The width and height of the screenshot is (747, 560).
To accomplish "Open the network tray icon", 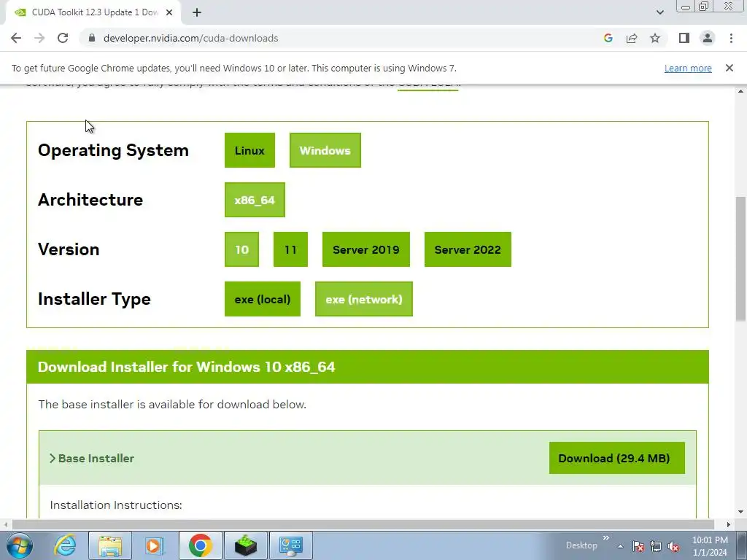I will click(656, 546).
